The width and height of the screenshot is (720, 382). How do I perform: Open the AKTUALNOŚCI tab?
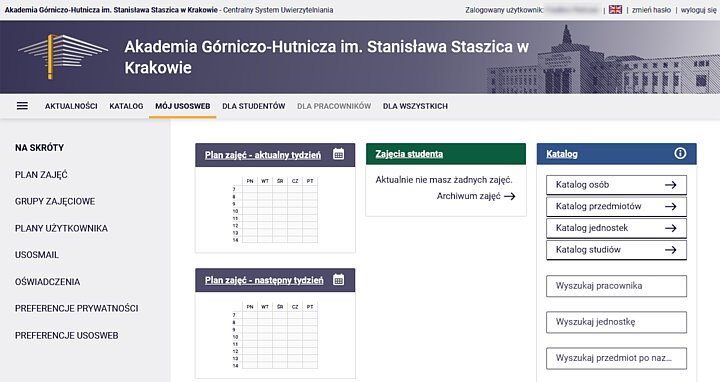tap(71, 106)
